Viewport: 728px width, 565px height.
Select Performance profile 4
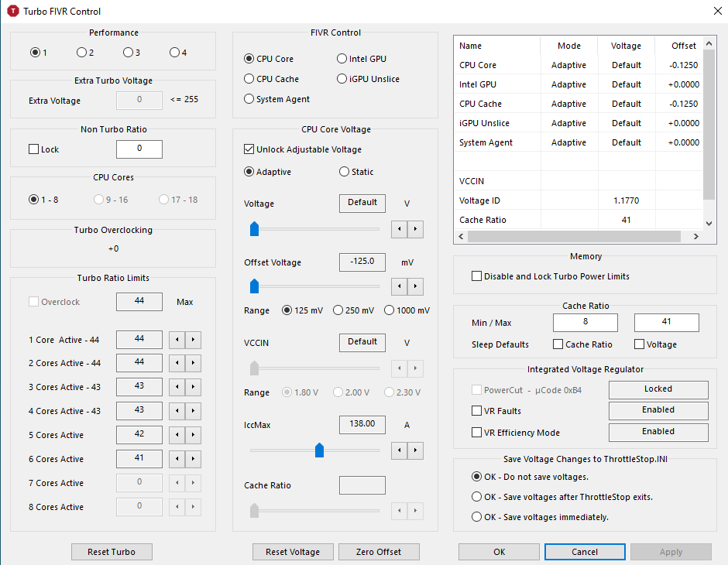pyautogui.click(x=178, y=53)
